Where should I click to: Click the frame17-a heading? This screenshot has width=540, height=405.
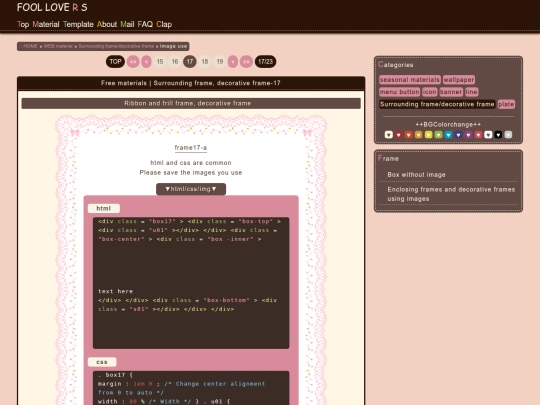coord(191,148)
